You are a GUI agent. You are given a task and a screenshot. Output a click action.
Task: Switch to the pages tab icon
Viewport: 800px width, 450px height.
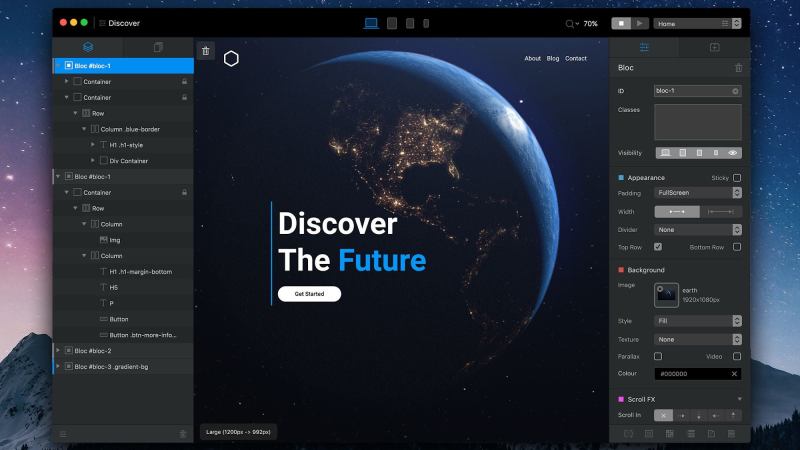(x=158, y=47)
